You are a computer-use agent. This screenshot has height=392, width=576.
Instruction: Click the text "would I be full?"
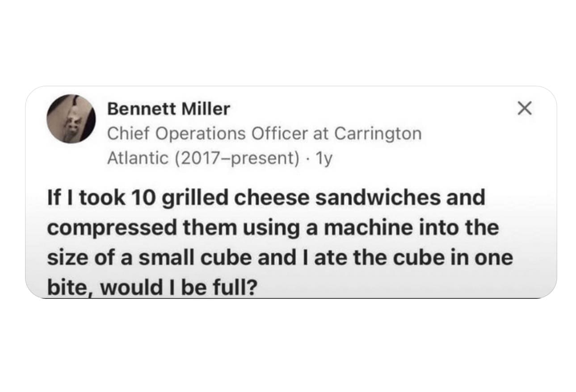coord(178,288)
